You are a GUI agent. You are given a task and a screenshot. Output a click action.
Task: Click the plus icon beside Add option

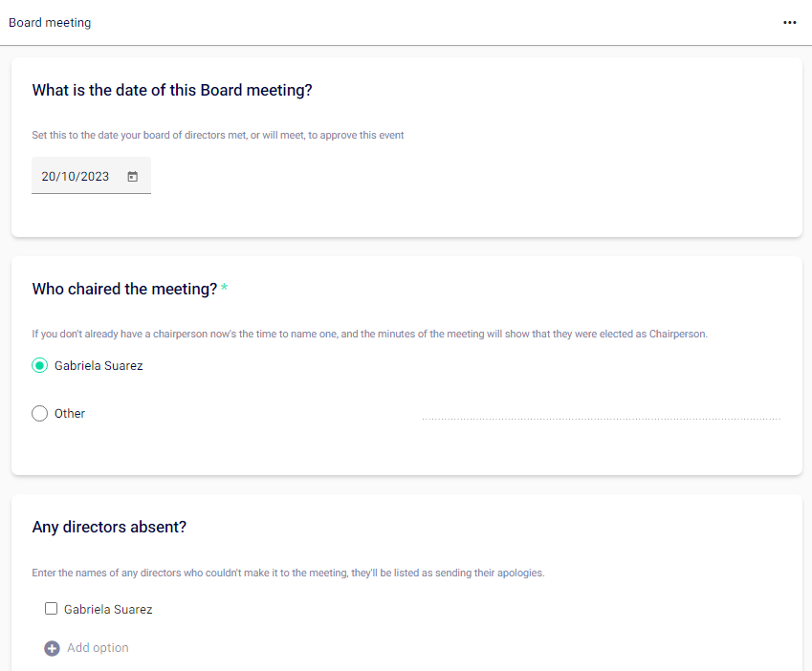pyautogui.click(x=52, y=648)
